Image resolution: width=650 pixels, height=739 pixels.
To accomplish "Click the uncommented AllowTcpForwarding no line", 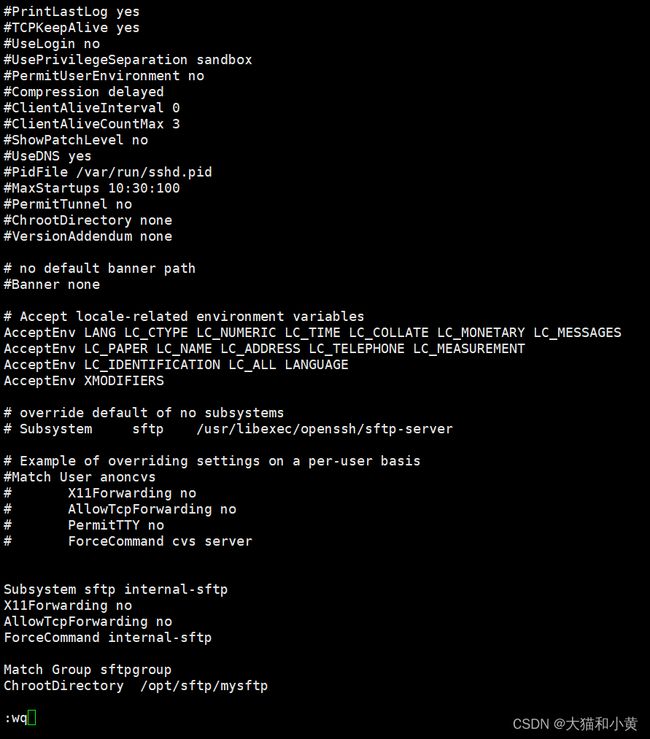I will [x=88, y=622].
